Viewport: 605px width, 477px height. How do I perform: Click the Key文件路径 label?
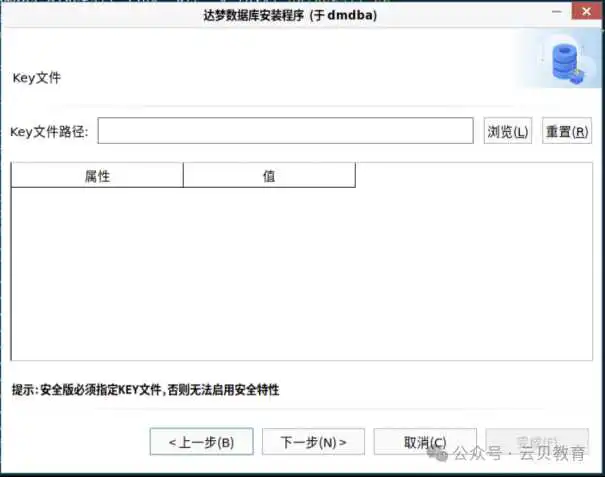(x=49, y=132)
